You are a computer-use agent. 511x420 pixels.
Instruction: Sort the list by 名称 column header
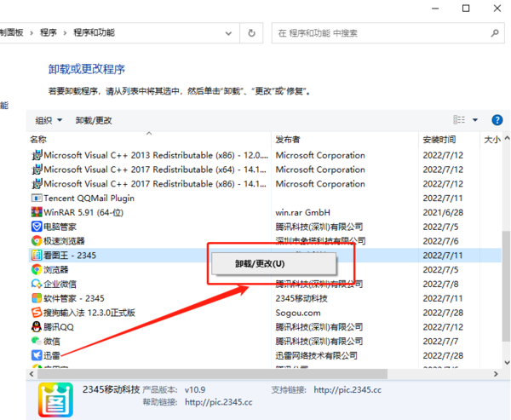tap(39, 139)
